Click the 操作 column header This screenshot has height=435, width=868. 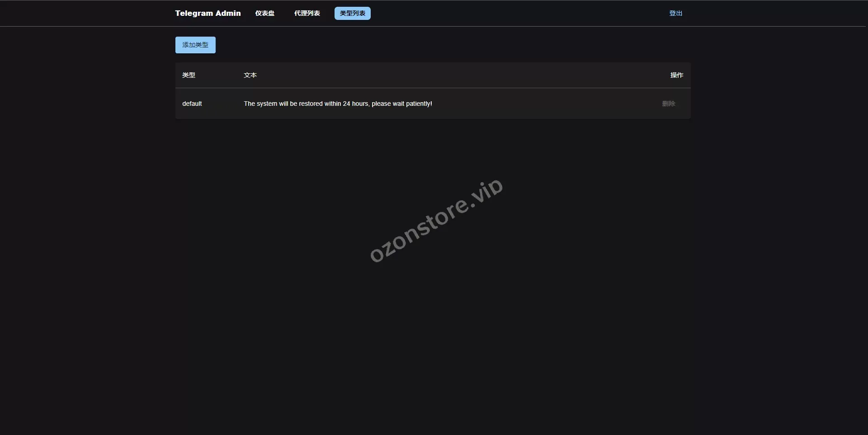(x=676, y=75)
